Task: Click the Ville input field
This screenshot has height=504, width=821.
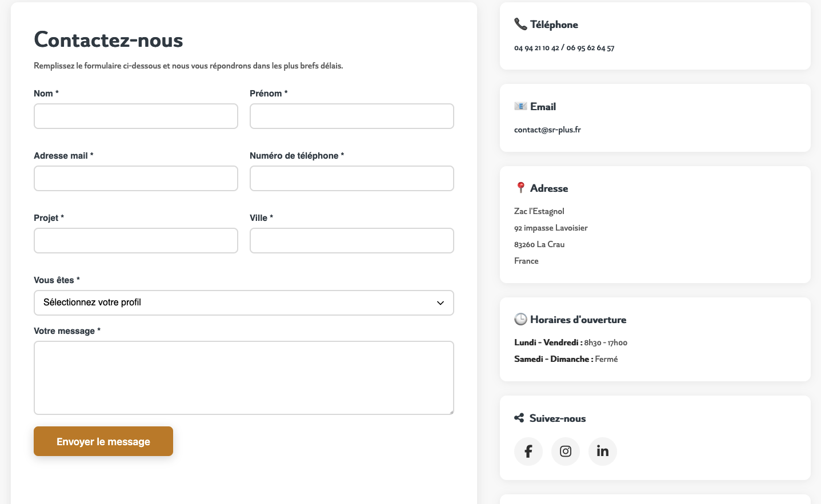Action: point(351,240)
